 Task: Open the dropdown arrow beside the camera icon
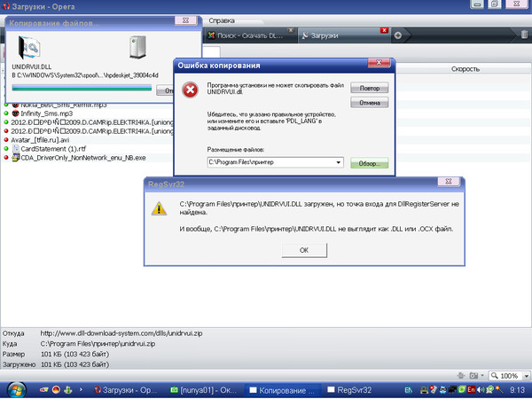[x=482, y=376]
